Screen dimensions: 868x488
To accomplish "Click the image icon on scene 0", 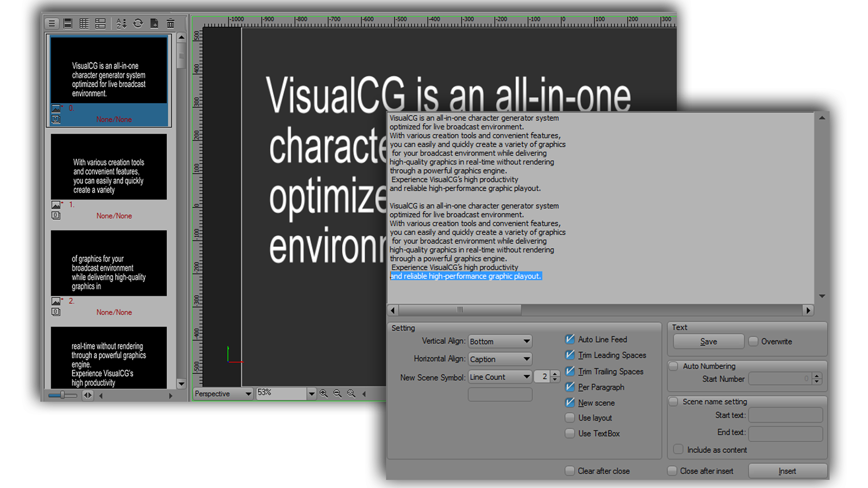I will (x=56, y=108).
